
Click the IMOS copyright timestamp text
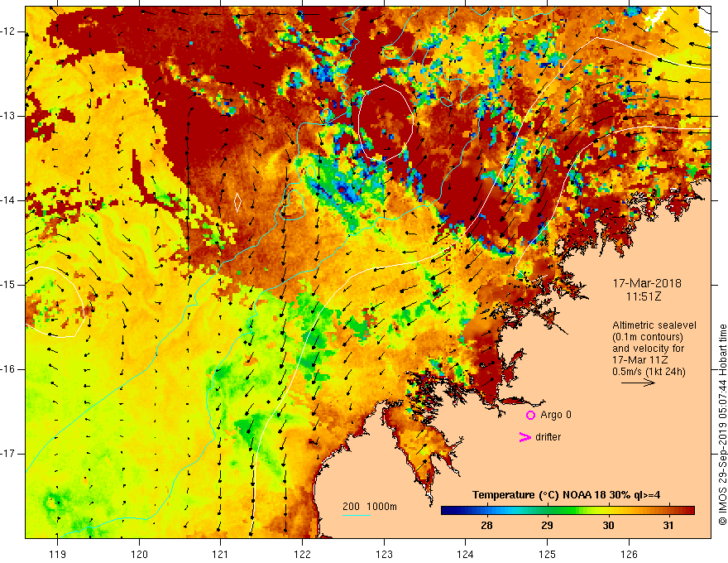(x=722, y=425)
